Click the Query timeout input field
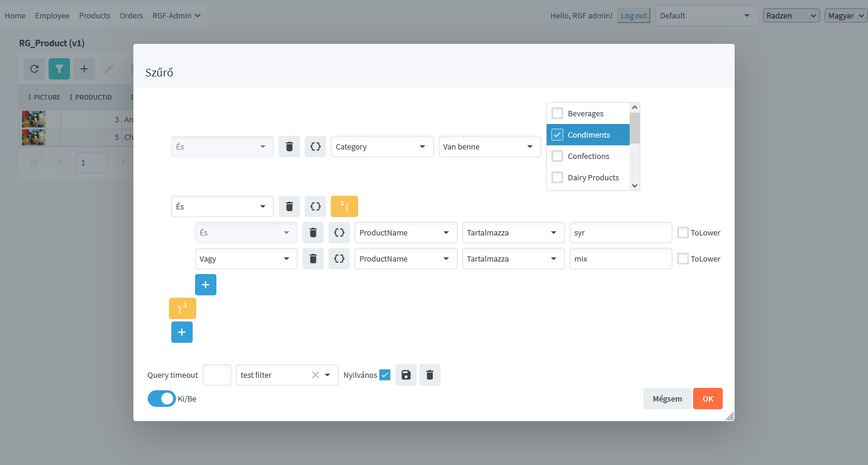 click(x=217, y=375)
